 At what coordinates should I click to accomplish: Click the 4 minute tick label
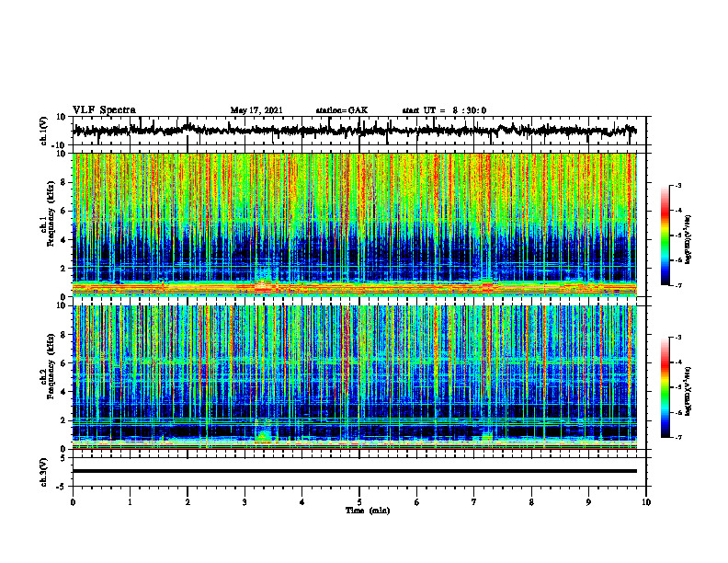click(301, 502)
